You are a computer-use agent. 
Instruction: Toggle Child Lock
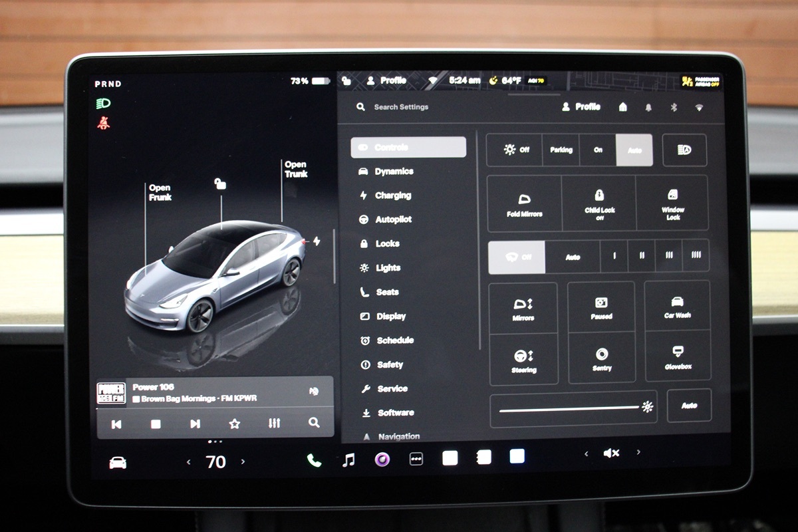click(x=599, y=203)
